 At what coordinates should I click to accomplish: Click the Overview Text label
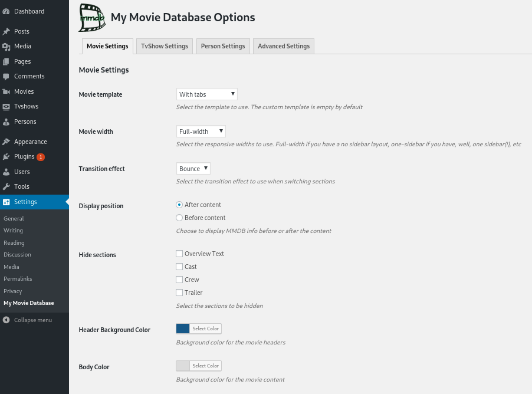(204, 254)
